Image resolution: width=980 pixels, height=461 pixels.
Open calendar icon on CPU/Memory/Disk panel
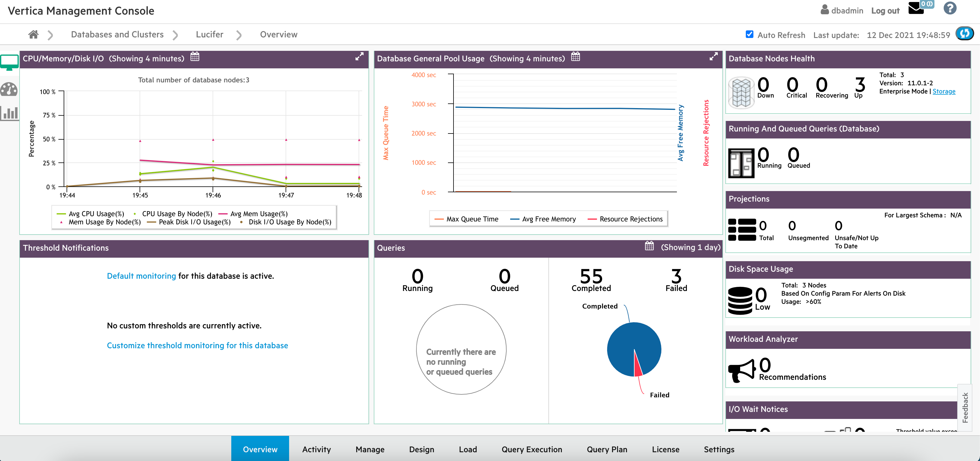195,57
